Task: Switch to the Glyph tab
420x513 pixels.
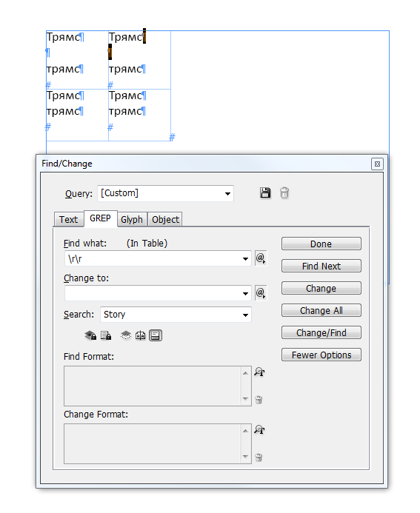Action: [132, 219]
